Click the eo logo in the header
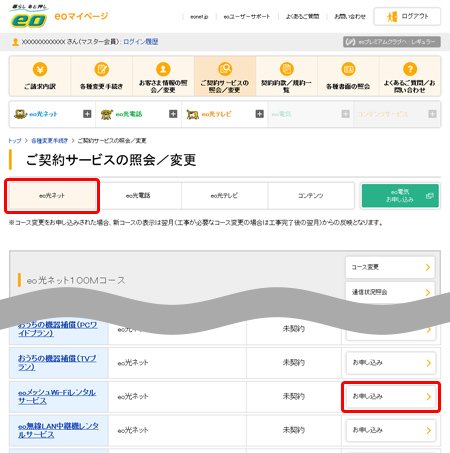Screen dimensions: 450x453 (x=29, y=16)
